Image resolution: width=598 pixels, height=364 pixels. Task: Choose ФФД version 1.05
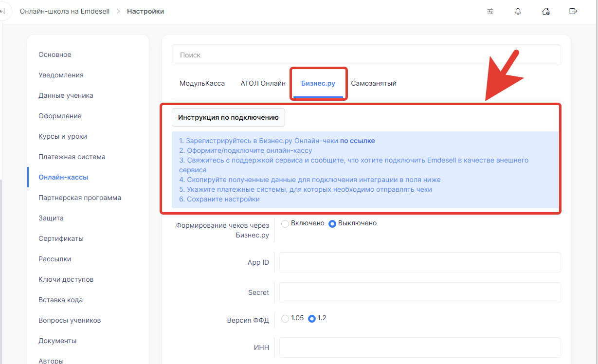pyautogui.click(x=285, y=318)
